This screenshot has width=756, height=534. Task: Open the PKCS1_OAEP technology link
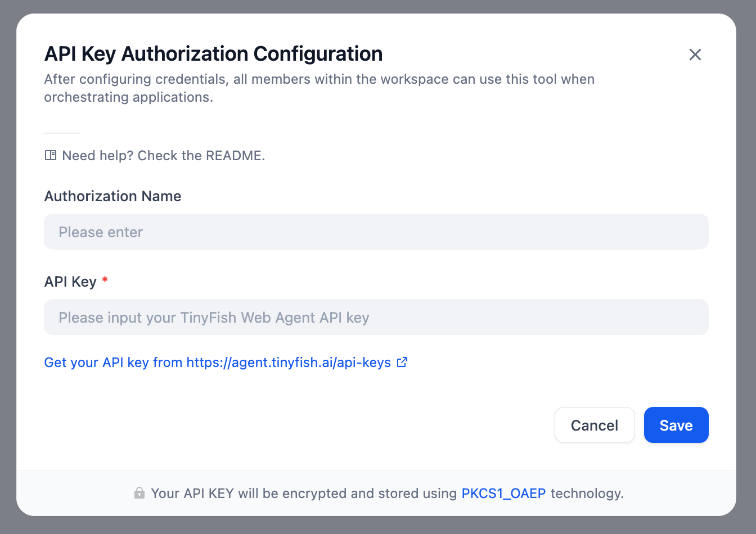point(503,494)
